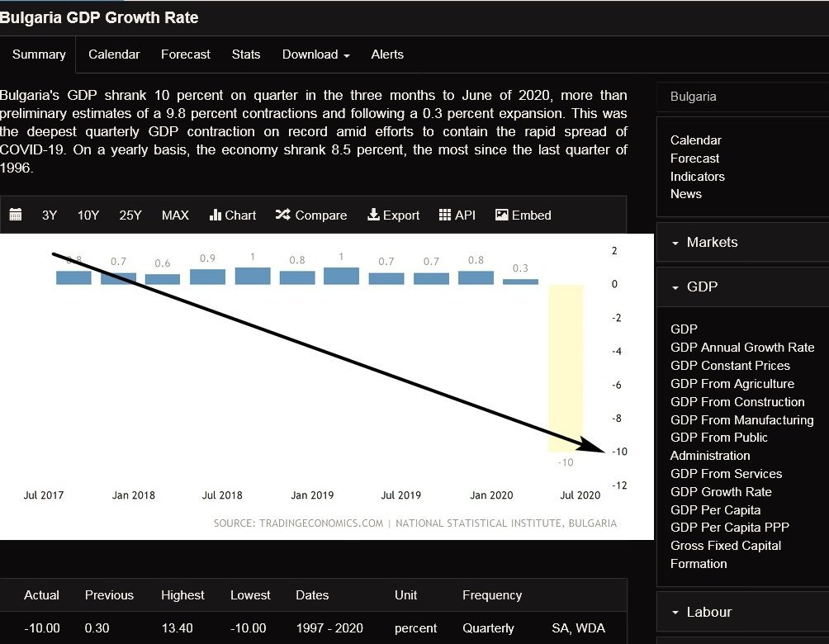Open the Stats tab
This screenshot has width=829, height=644.
coord(246,54)
